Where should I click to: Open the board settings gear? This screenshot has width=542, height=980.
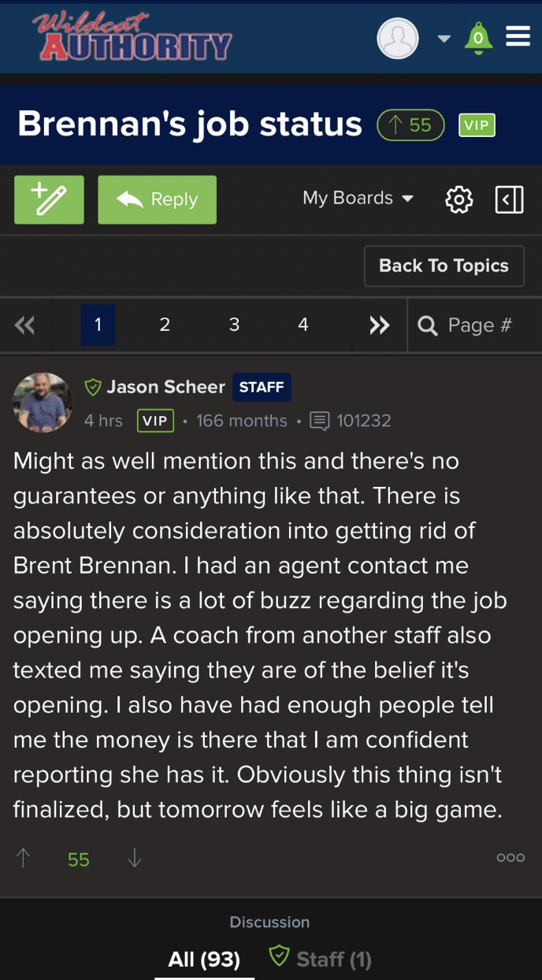[459, 199]
